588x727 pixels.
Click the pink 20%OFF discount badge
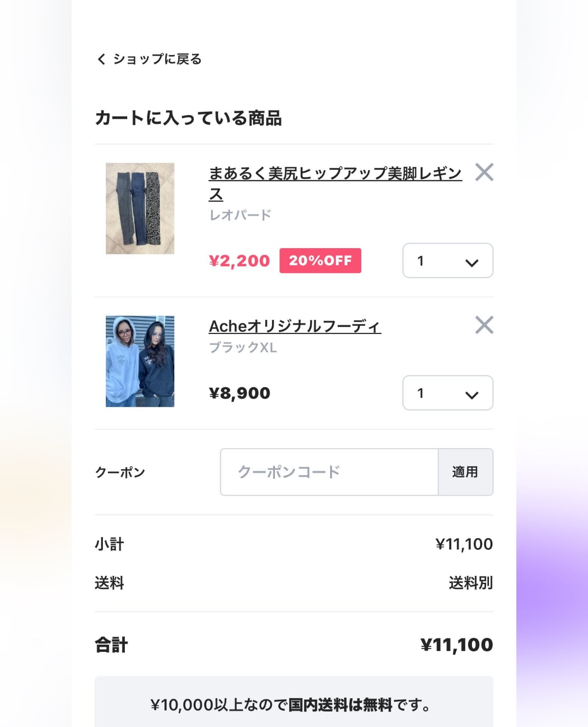pos(320,261)
